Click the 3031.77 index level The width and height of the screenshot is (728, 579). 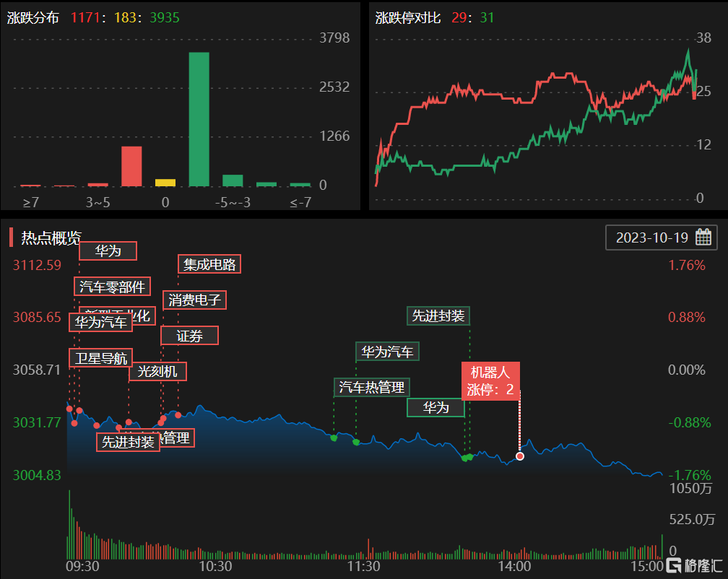point(37,422)
